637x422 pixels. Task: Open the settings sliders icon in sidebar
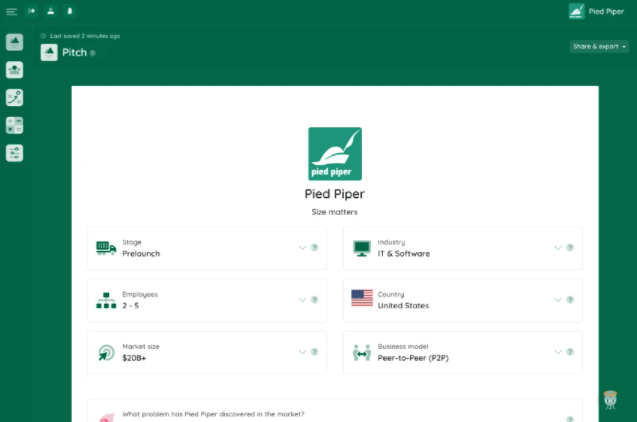pos(14,153)
